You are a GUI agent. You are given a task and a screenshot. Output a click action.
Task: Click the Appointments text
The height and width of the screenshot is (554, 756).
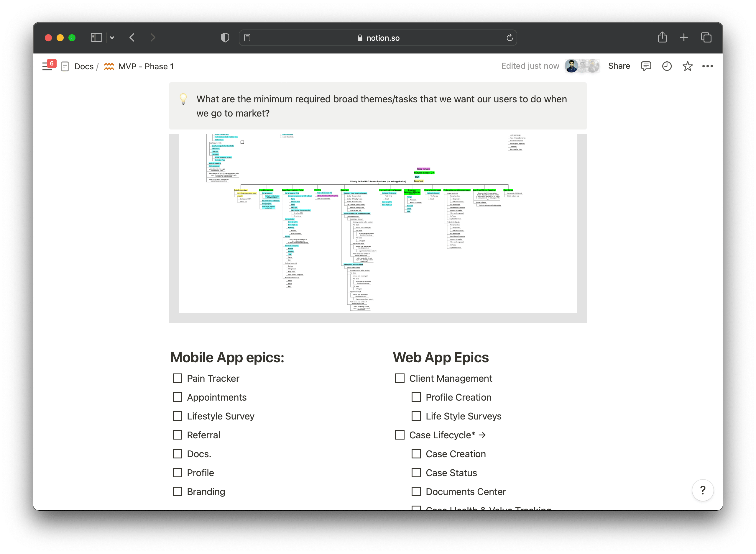217,397
